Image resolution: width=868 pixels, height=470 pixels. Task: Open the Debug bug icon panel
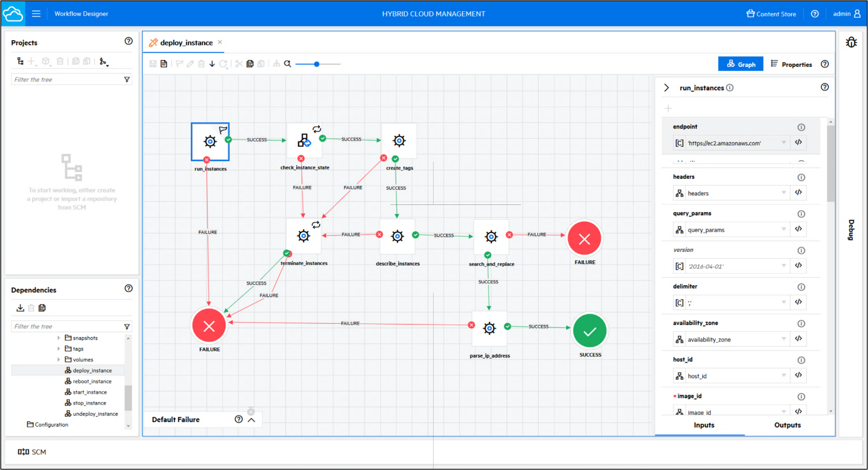(851, 42)
